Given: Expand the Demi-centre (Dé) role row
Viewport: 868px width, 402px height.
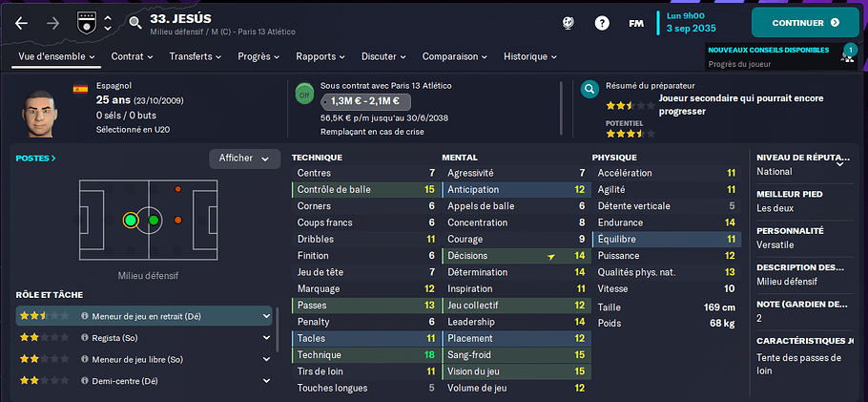Looking at the screenshot, I should point(266,381).
